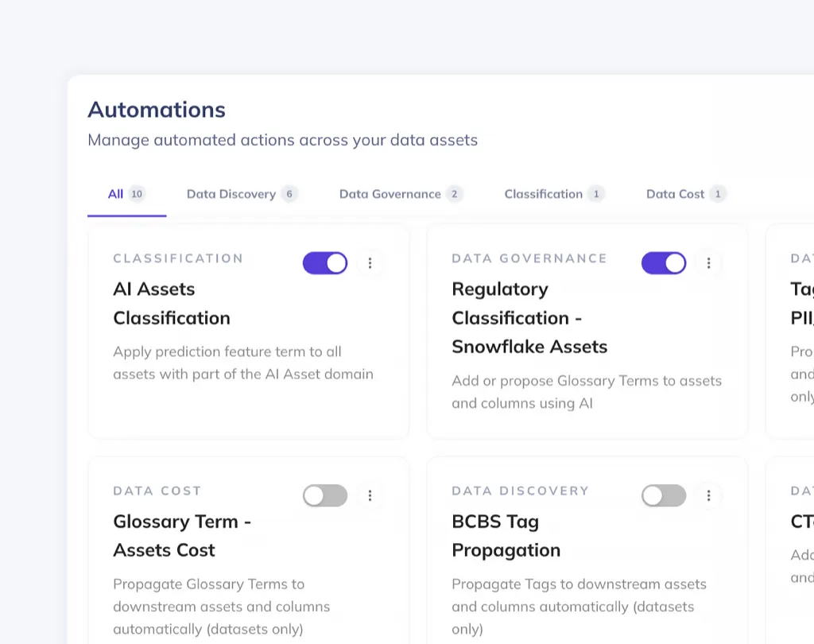
Task: Turn off the Regulatory Classification - Snowflake Assets toggle
Action: (x=664, y=263)
